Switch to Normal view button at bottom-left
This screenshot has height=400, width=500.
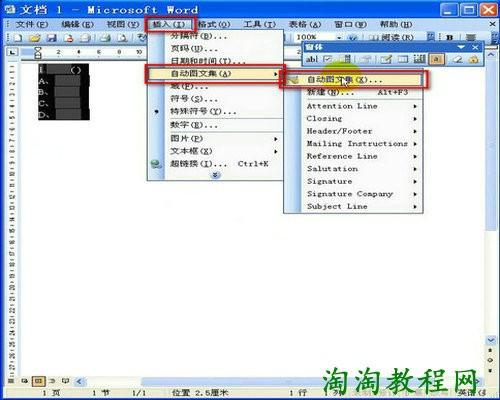(11, 381)
